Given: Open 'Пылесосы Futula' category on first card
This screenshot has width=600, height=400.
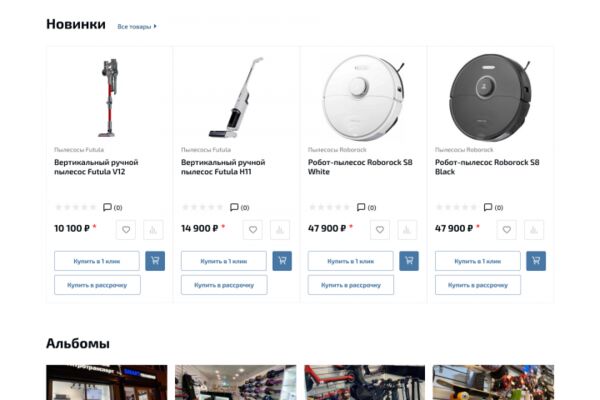Looking at the screenshot, I should [79, 149].
